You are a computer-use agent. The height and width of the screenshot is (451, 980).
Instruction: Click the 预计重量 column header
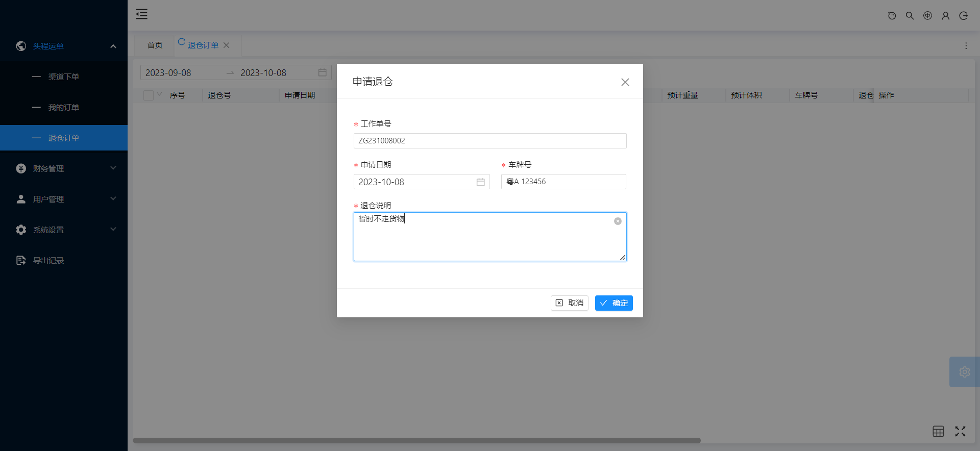tap(682, 95)
